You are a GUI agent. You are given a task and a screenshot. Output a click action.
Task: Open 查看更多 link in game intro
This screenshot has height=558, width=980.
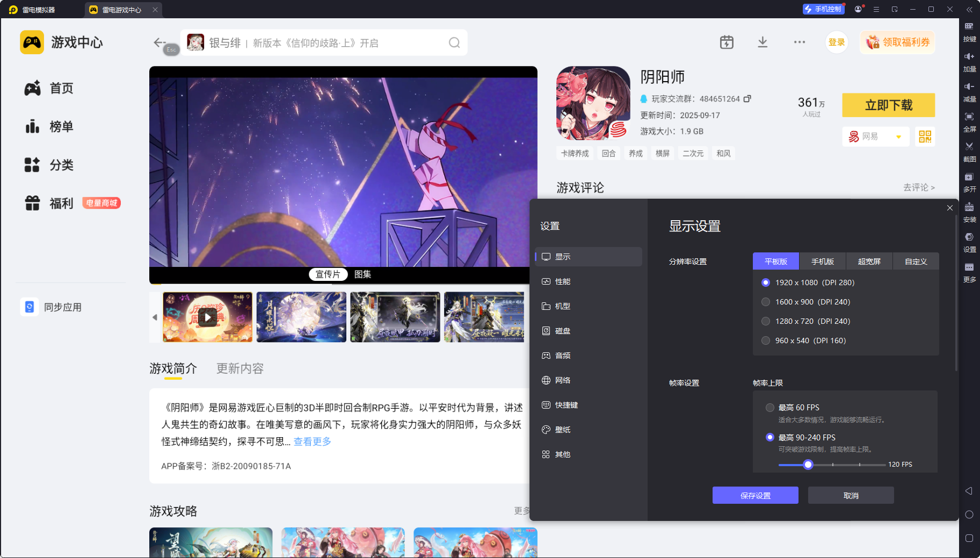[x=312, y=441]
